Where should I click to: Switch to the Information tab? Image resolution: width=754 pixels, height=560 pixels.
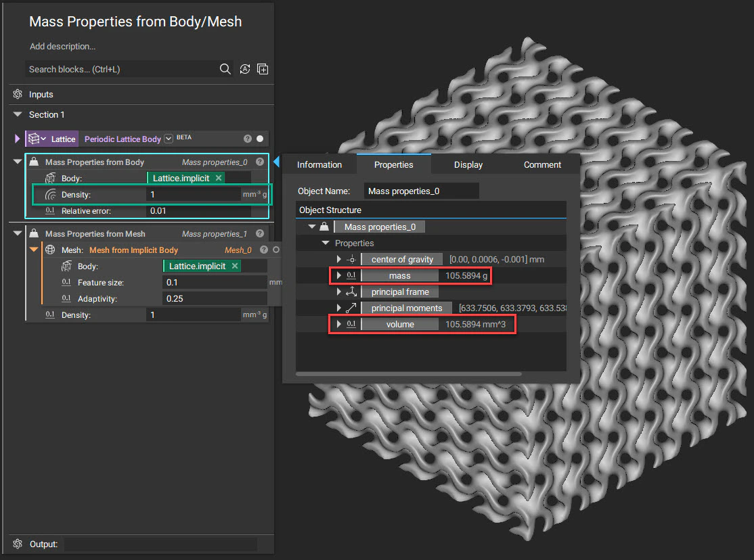pos(319,164)
